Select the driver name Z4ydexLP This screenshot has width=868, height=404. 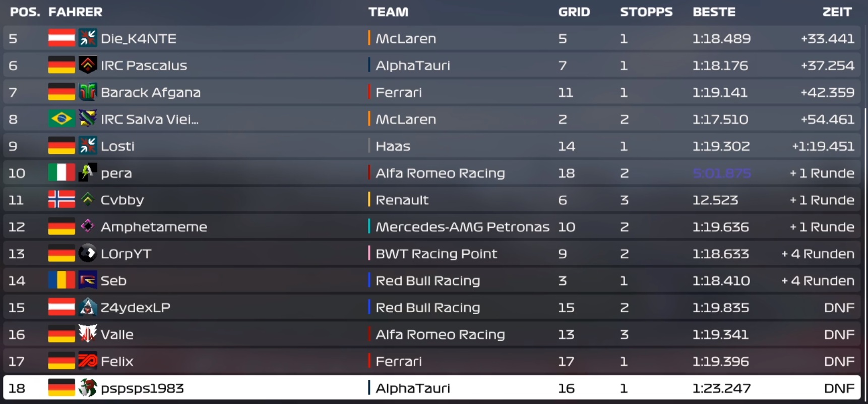click(136, 308)
